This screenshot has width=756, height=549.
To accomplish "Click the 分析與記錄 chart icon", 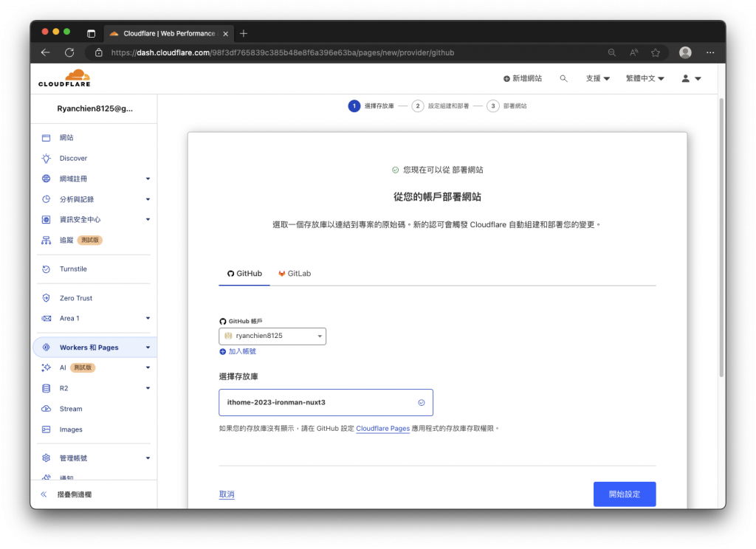I will (47, 199).
